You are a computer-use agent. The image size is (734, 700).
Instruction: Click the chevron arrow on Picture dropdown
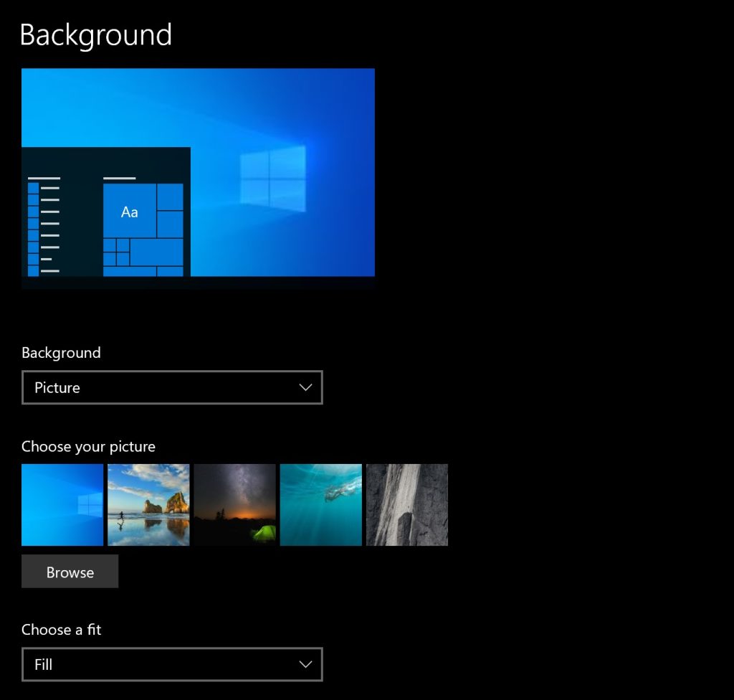click(305, 387)
